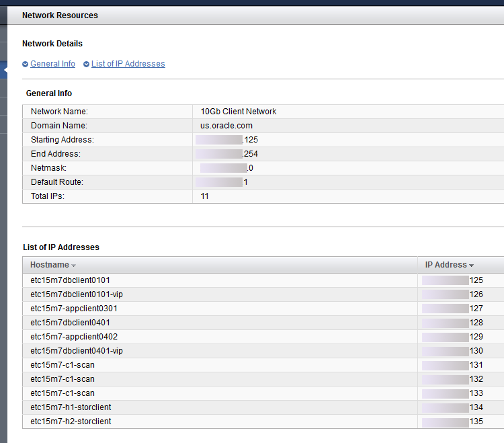Click the IP address ending in 130
This screenshot has height=443, width=504.
pos(452,351)
